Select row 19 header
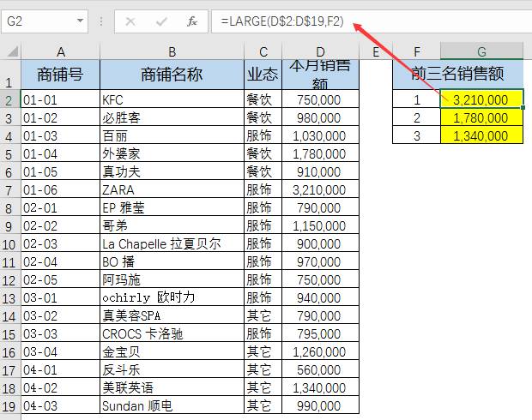Viewport: 532px width, 420px height. (x=10, y=405)
